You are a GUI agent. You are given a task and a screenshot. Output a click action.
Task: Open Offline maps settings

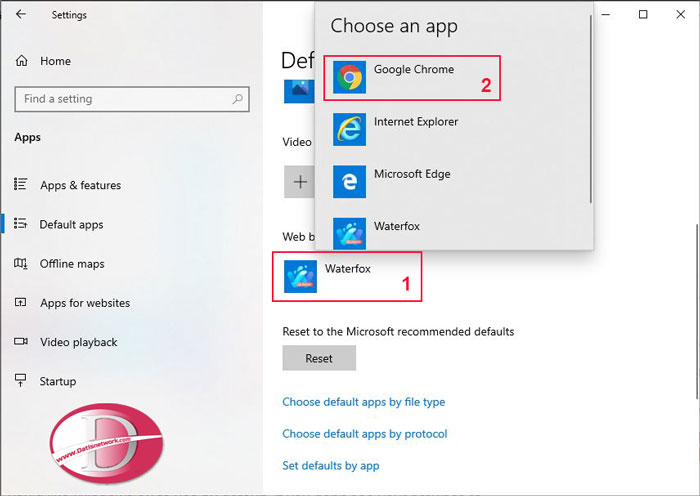72,263
